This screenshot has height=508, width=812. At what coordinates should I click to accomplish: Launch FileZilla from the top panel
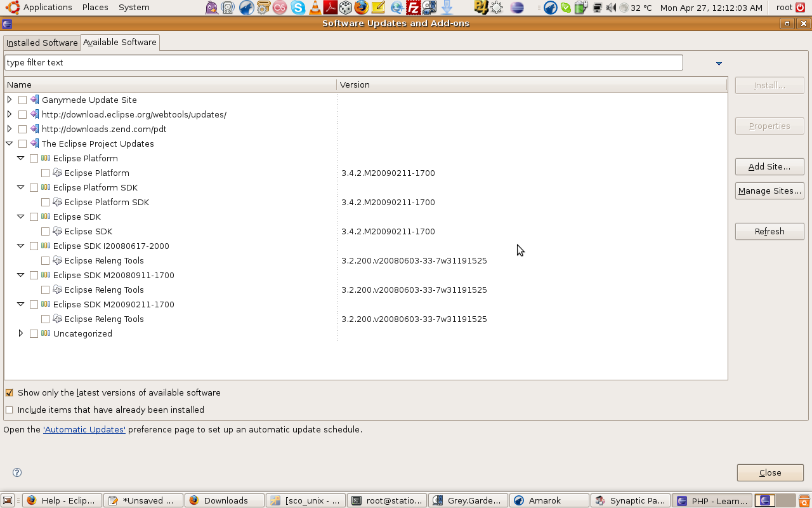[414, 8]
